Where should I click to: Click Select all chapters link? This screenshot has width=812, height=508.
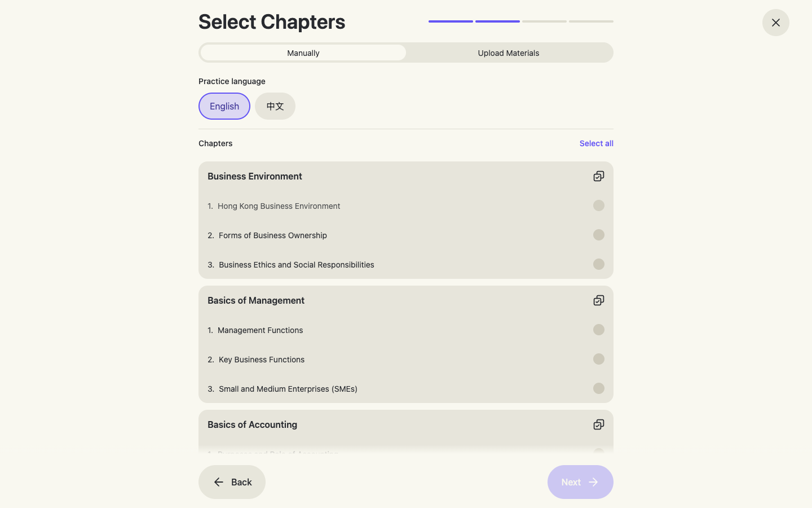[x=596, y=143]
